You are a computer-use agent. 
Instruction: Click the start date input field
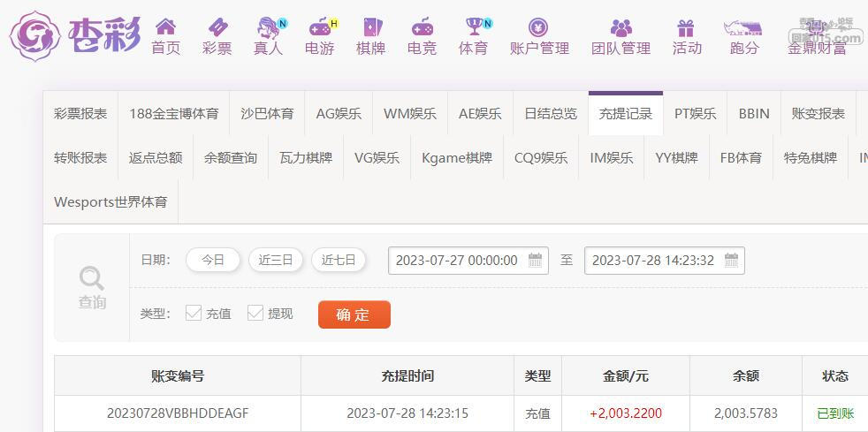(468, 261)
